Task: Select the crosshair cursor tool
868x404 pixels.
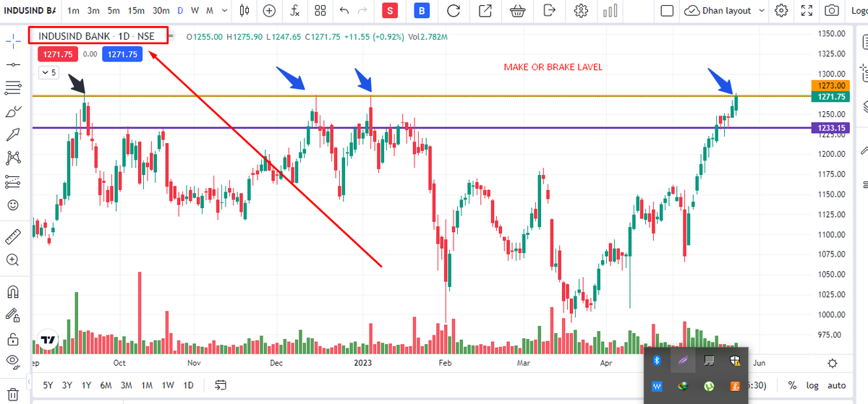Action: click(x=12, y=40)
